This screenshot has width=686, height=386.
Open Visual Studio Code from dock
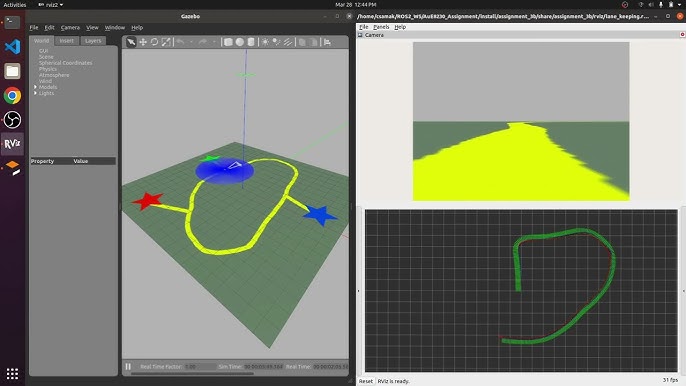(x=12, y=46)
